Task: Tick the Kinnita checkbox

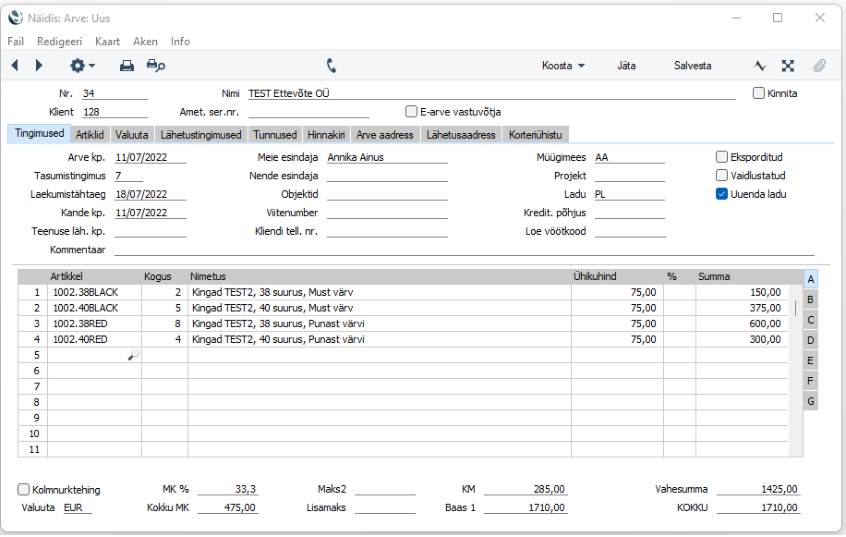Action: [x=759, y=93]
